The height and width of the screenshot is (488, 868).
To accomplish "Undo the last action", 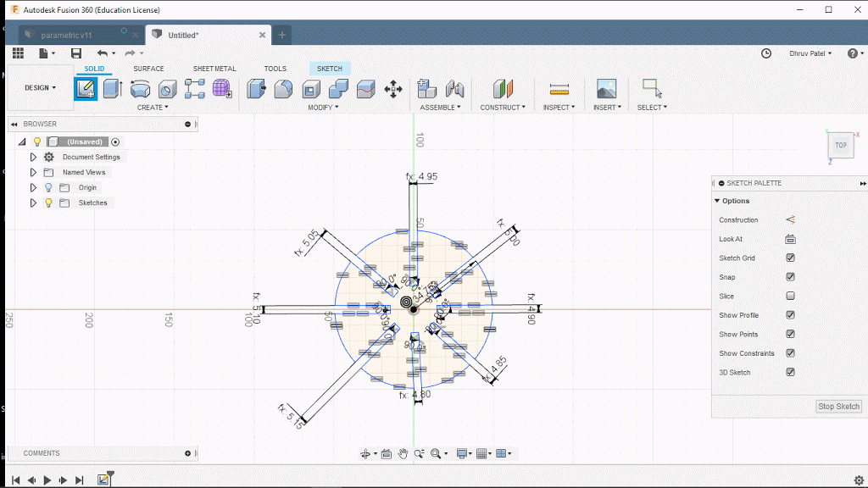I will [103, 53].
